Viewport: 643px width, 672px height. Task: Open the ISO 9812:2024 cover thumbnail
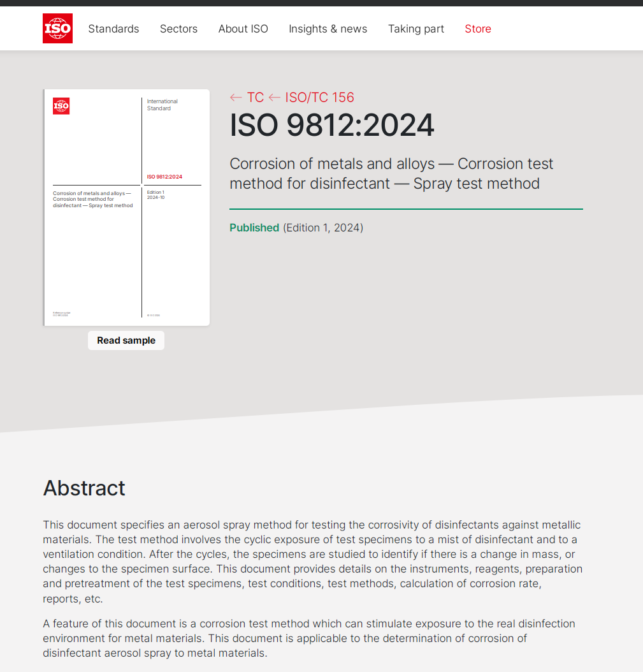[x=126, y=207]
